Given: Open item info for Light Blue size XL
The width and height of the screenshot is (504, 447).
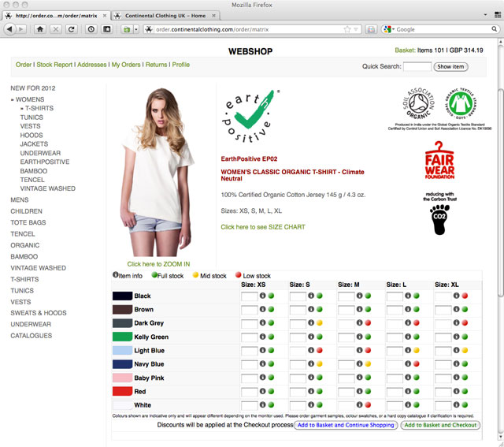Looking at the screenshot, I should click(x=456, y=350).
